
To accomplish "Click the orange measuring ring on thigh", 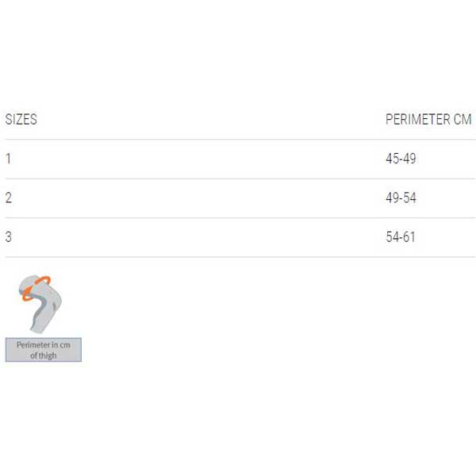I will tap(36, 288).
